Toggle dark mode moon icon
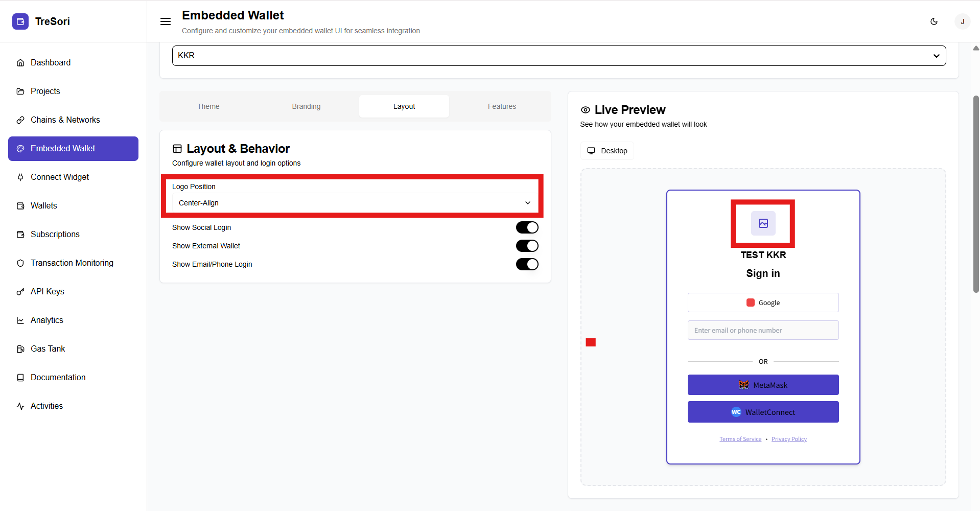Screen dimensions: 980x511 pos(934,21)
